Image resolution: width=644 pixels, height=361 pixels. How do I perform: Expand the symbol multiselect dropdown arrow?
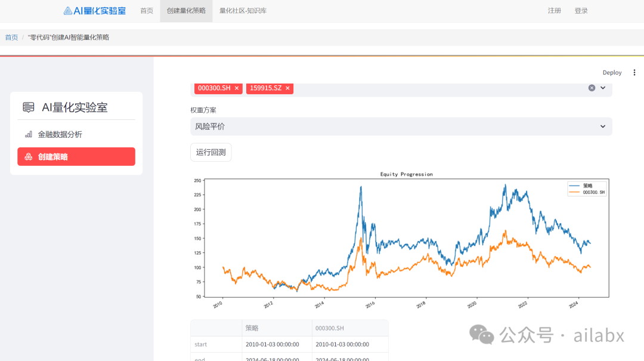click(603, 88)
